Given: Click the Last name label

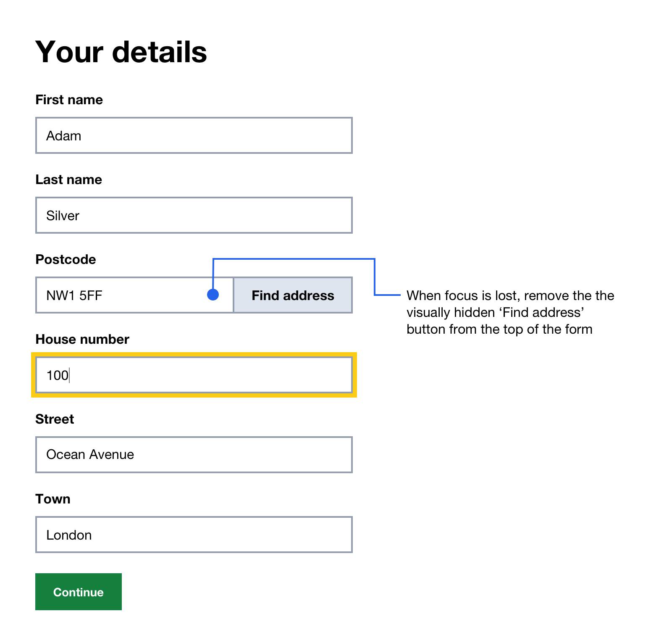Looking at the screenshot, I should [68, 179].
